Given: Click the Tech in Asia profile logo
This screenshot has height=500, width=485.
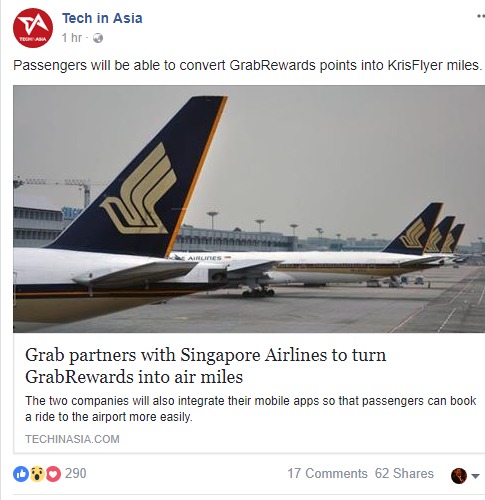Looking at the screenshot, I should click(x=33, y=28).
